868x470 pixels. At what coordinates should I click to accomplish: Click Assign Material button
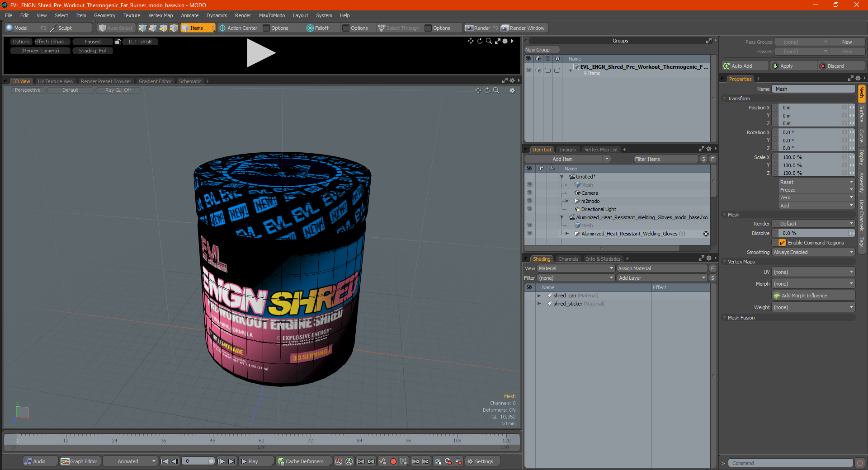(x=662, y=268)
